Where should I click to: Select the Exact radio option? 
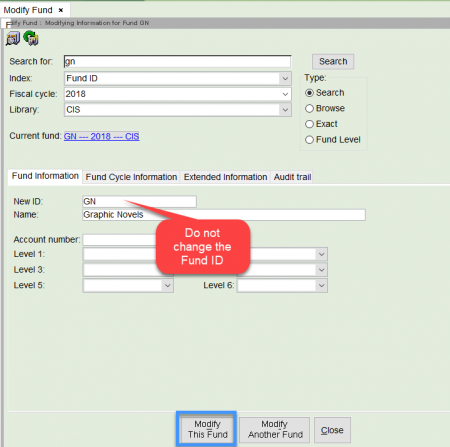point(309,124)
